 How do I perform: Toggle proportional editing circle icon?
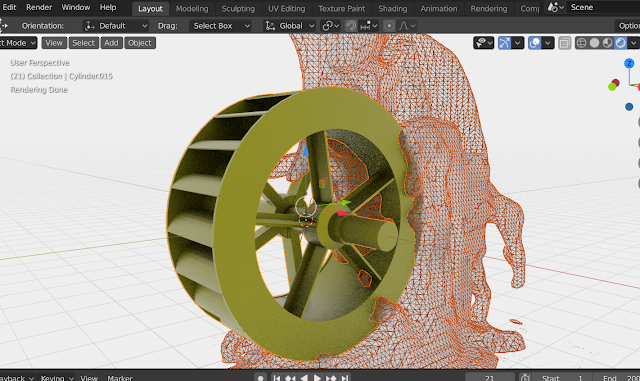pos(389,26)
